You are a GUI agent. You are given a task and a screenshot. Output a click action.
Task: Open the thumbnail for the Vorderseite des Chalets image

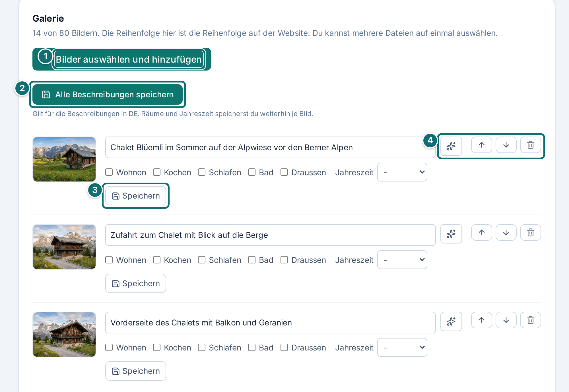(x=64, y=335)
